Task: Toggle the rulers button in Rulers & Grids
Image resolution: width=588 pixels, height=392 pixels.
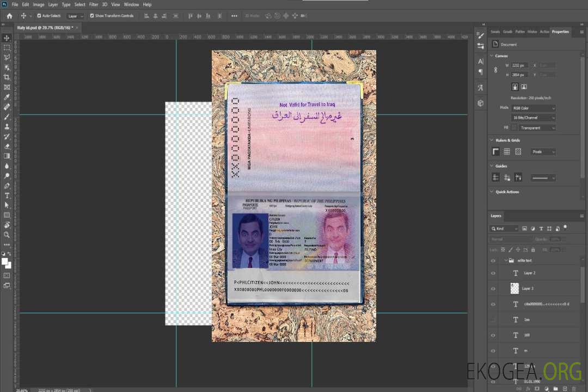Action: pyautogui.click(x=496, y=151)
